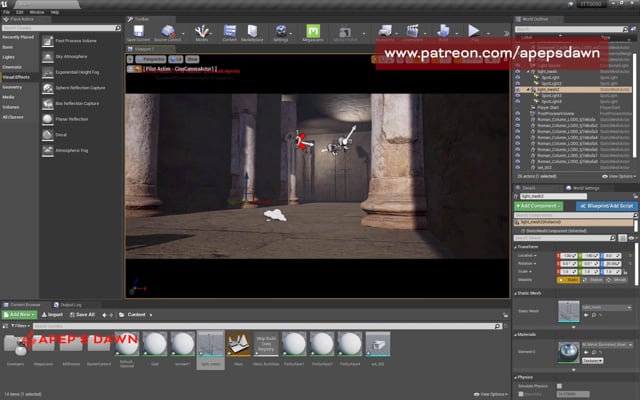This screenshot has width=640, height=400.
Task: Click the property matrix grid icon in Details
Action: click(622, 238)
